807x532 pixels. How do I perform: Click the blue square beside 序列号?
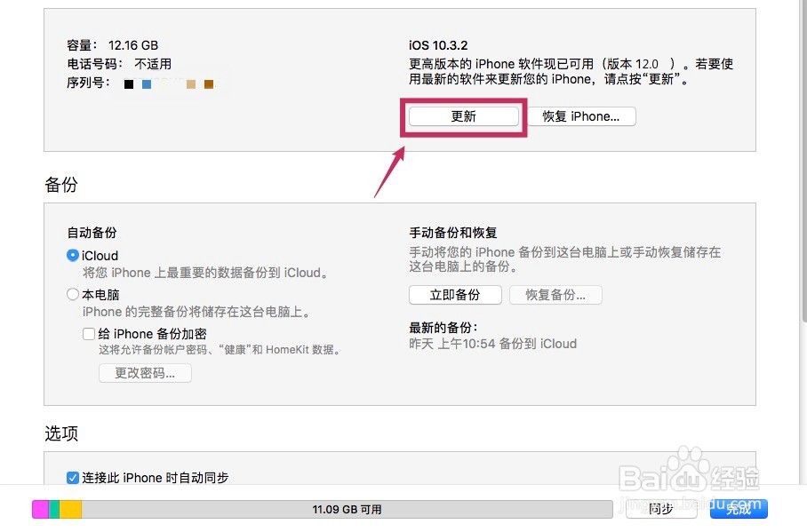(x=145, y=83)
